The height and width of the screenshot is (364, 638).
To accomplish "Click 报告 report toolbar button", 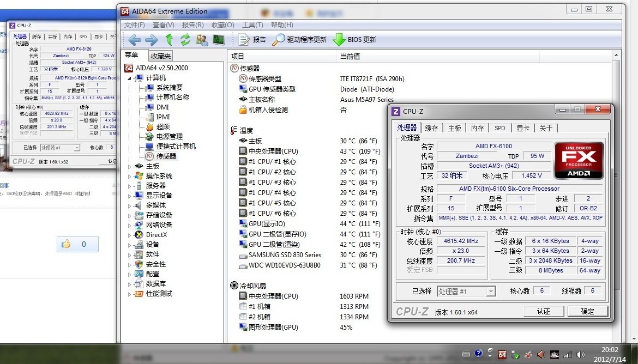I will [252, 40].
